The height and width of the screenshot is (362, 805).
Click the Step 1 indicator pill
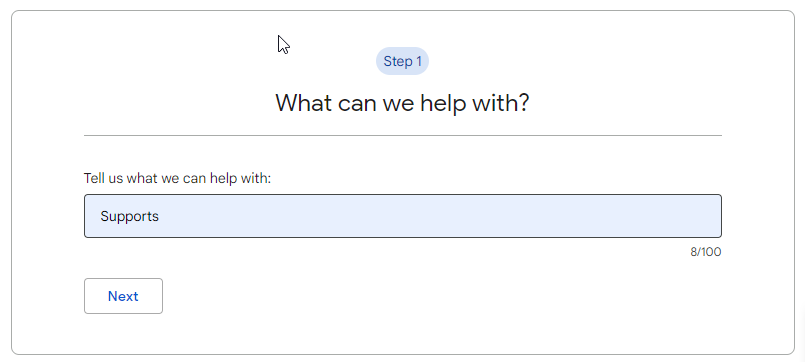(x=402, y=62)
